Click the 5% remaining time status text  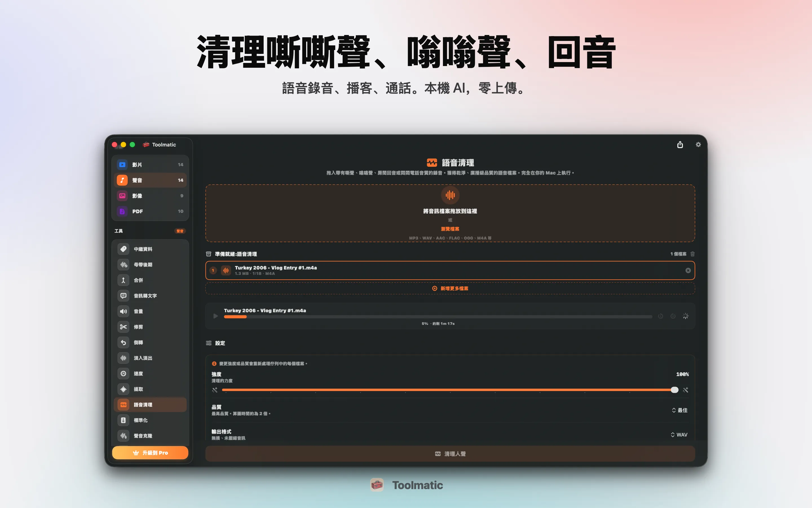[438, 323]
